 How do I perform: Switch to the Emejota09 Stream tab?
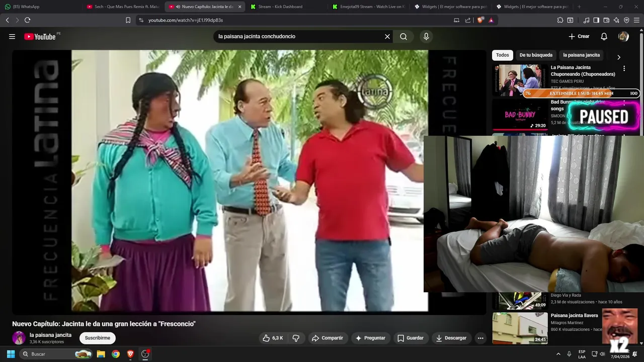pyautogui.click(x=368, y=7)
